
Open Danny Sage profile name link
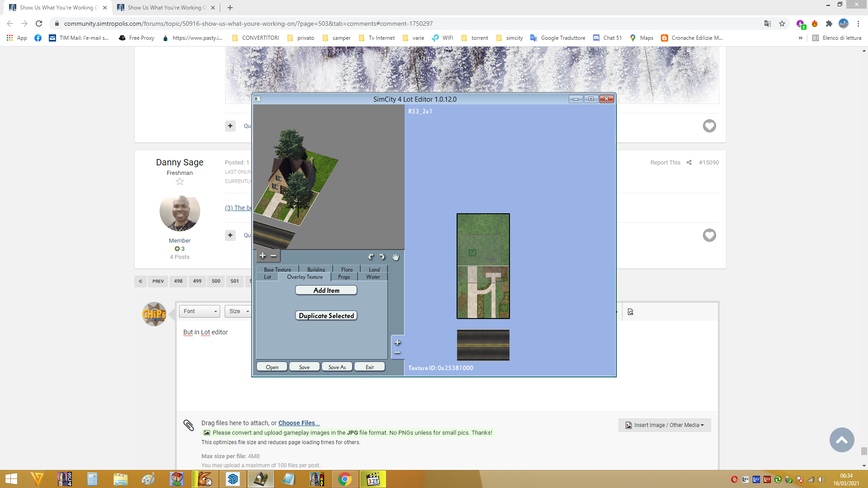(x=179, y=162)
